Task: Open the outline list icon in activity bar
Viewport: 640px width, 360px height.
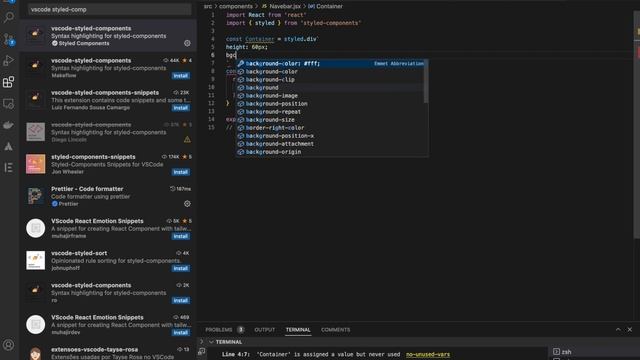Action: (x=9, y=168)
